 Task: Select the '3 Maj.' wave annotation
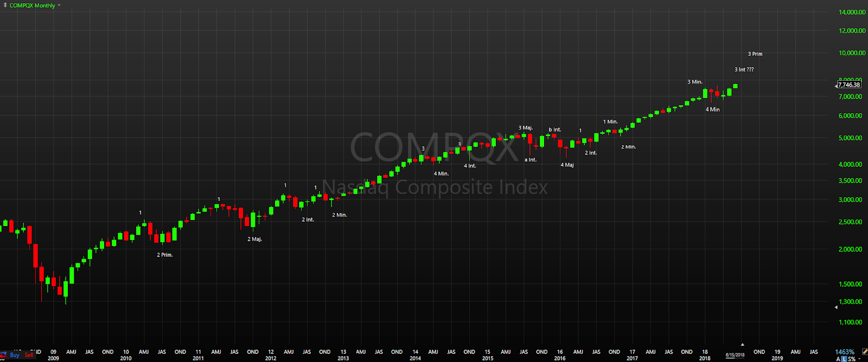point(526,128)
